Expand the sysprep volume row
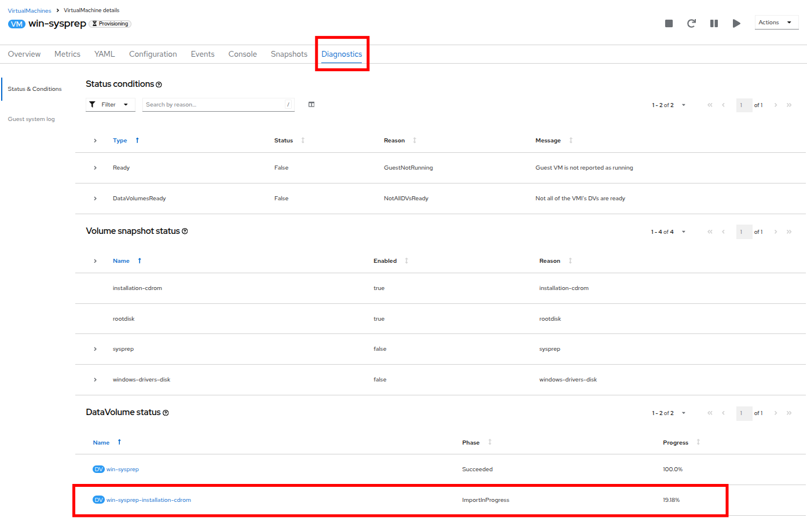Viewport: 807px width, 532px height. coord(96,349)
